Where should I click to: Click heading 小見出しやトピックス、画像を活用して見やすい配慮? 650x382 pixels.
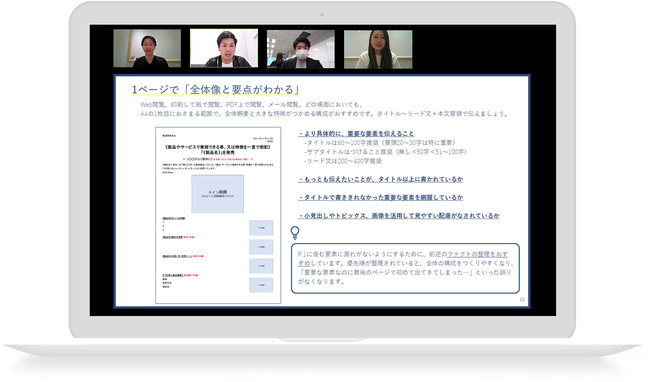(x=399, y=215)
